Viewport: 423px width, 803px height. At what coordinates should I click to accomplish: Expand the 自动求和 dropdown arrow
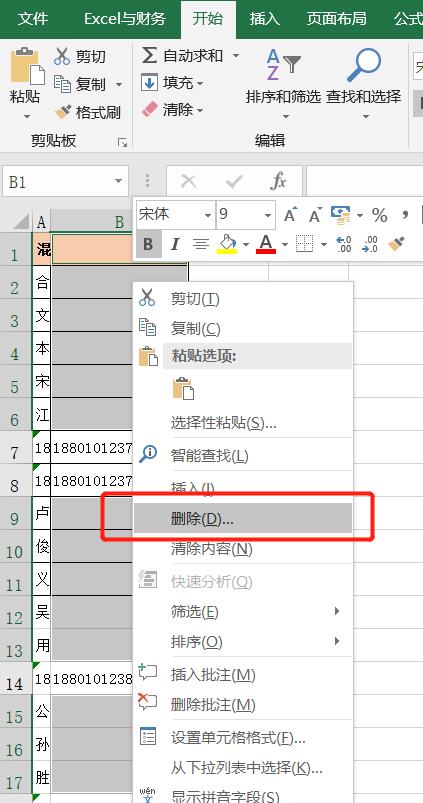235,55
